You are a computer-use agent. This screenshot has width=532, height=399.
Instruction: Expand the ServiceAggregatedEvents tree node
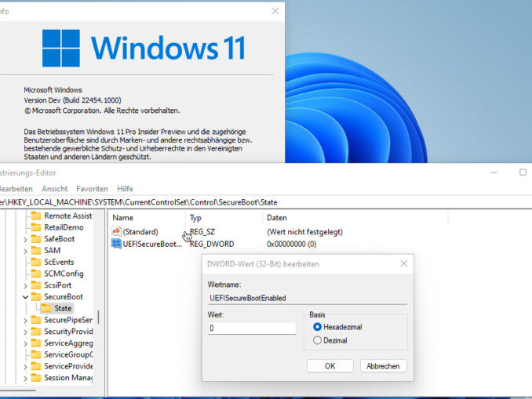[25, 344]
